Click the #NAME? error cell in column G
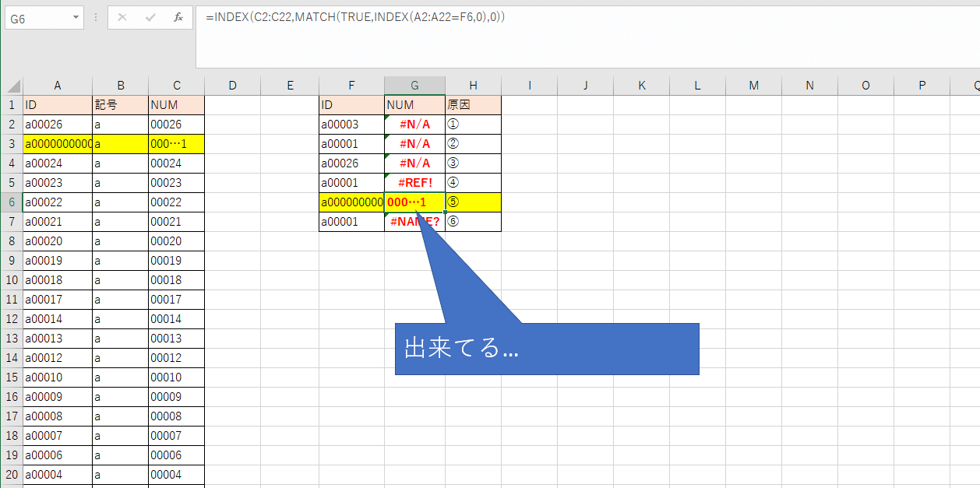The height and width of the screenshot is (488, 980). [414, 221]
